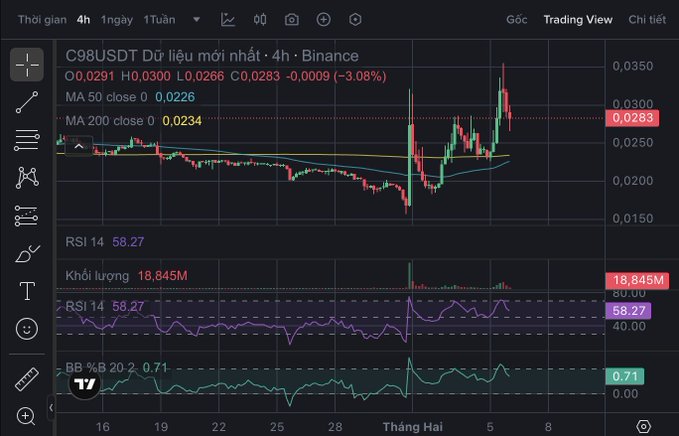This screenshot has width=679, height=436.
Task: Switch to 4h timeframe
Action: coord(83,19)
